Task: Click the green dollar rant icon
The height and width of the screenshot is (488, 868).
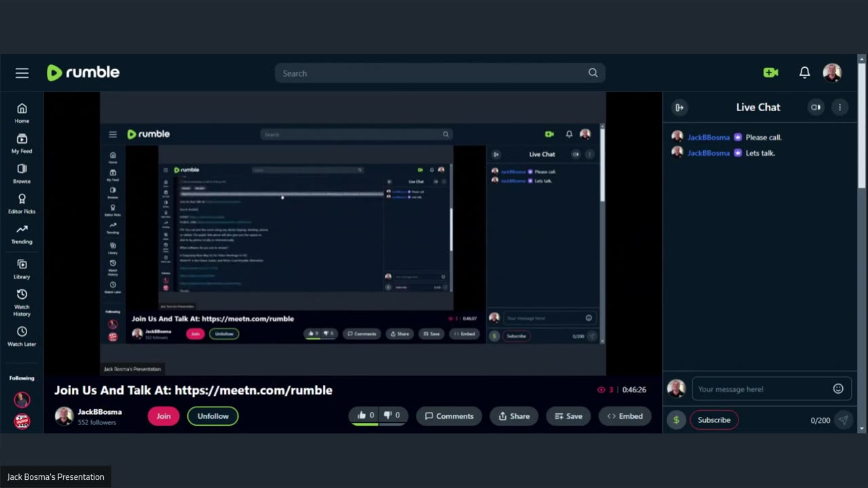Action: pyautogui.click(x=675, y=420)
